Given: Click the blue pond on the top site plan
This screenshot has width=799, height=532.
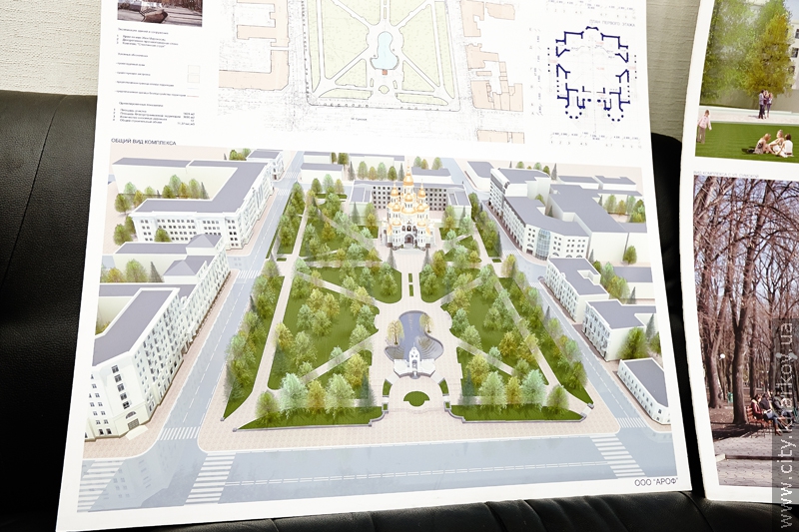Looking at the screenshot, I should 384,49.
